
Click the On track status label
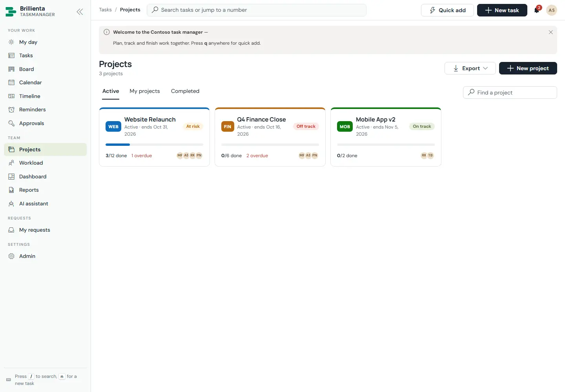tap(422, 127)
